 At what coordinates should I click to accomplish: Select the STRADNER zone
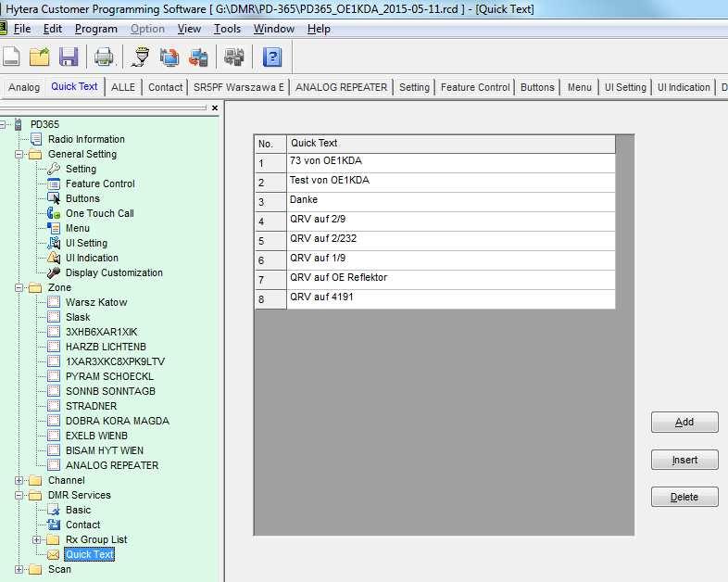pyautogui.click(x=91, y=407)
